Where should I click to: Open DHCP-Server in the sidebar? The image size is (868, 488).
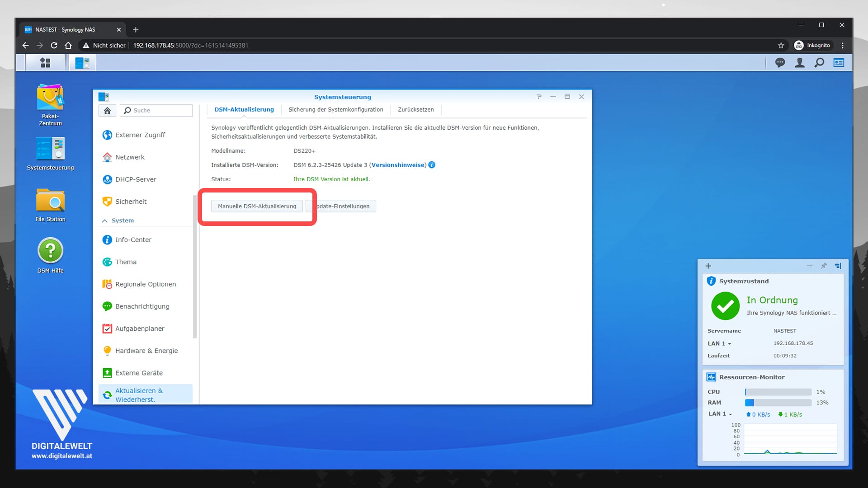(x=146, y=179)
